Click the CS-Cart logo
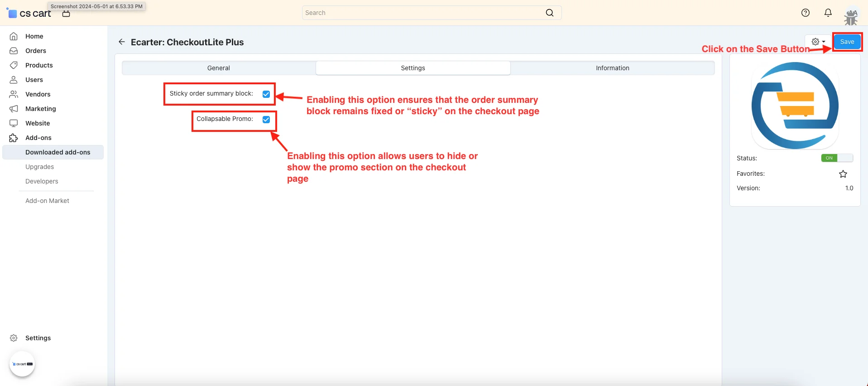 coord(29,14)
